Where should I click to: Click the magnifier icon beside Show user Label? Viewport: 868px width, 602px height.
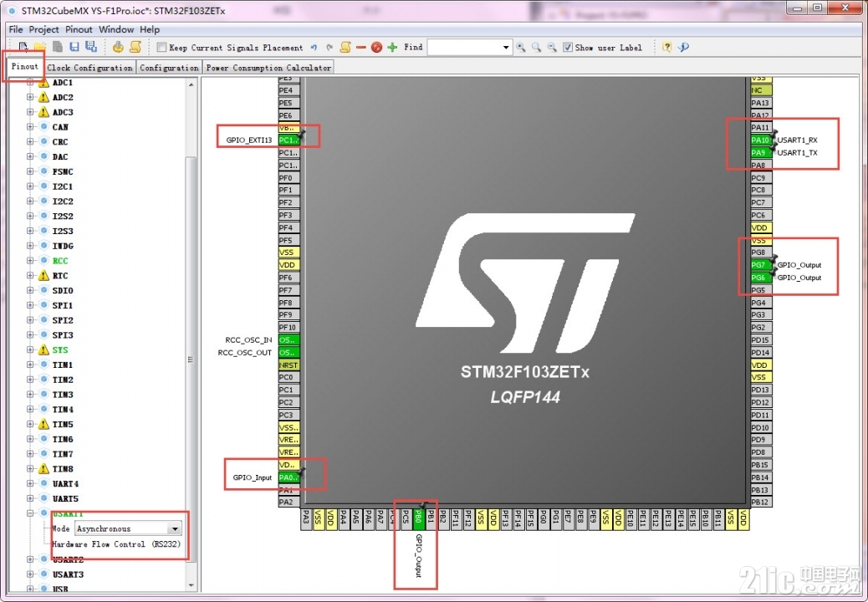pyautogui.click(x=552, y=48)
